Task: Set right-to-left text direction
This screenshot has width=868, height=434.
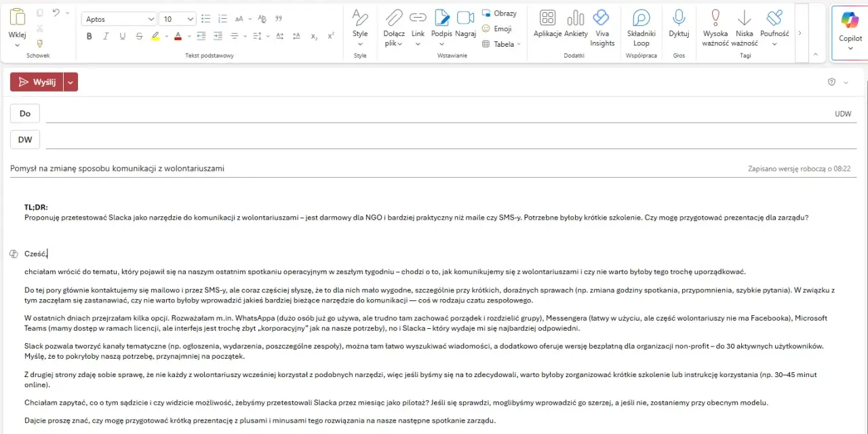Action: [x=296, y=36]
